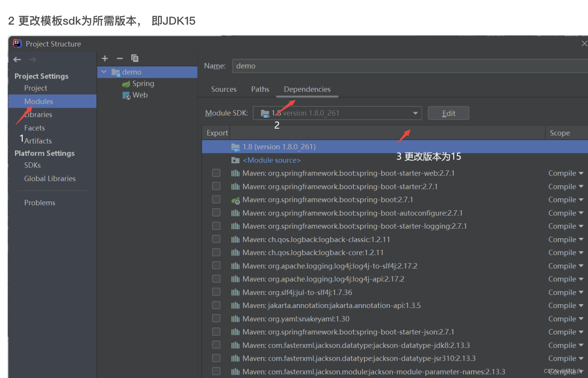Image resolution: width=588 pixels, height=378 pixels.
Task: Click the Module source folder icon
Action: (x=235, y=160)
